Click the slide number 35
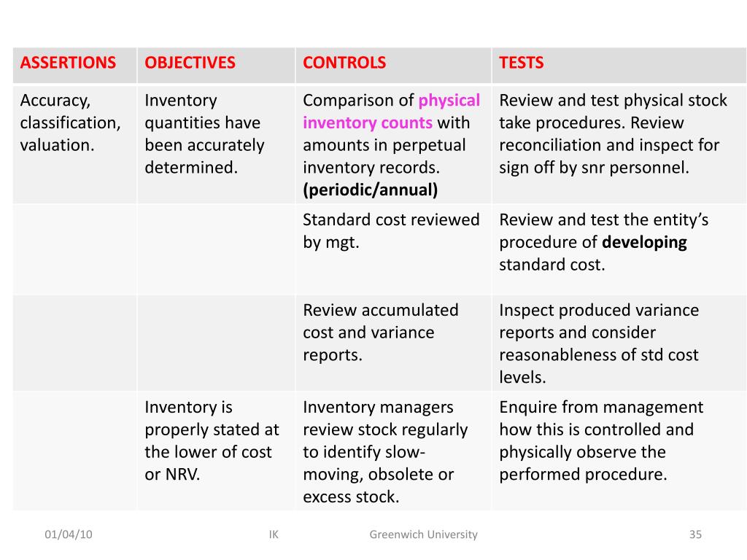This screenshot has width=747, height=560. 695,534
